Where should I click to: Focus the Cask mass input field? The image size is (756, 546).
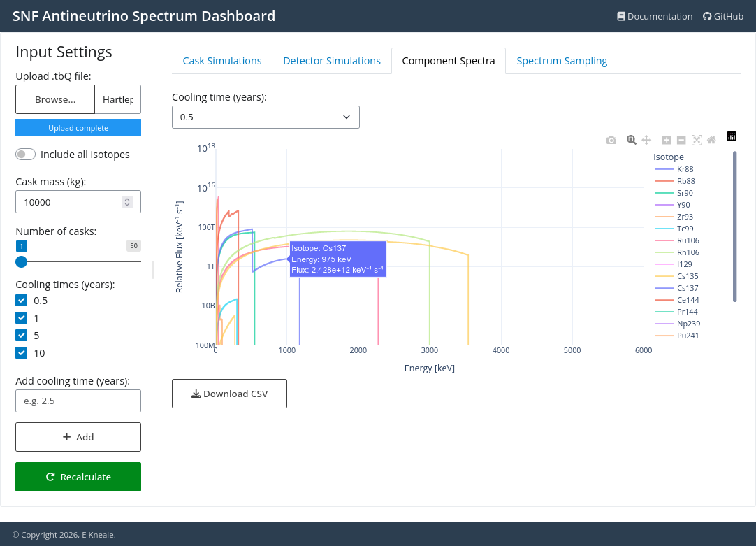(78, 202)
